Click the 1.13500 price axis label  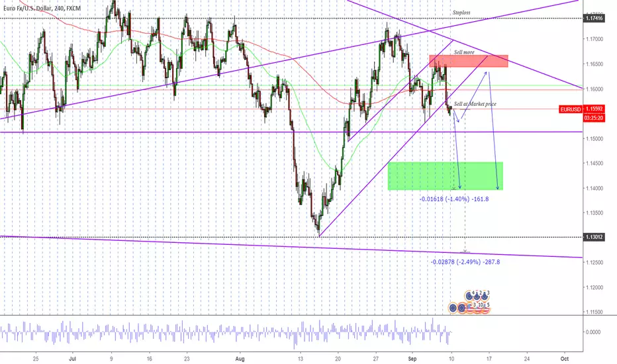click(594, 213)
